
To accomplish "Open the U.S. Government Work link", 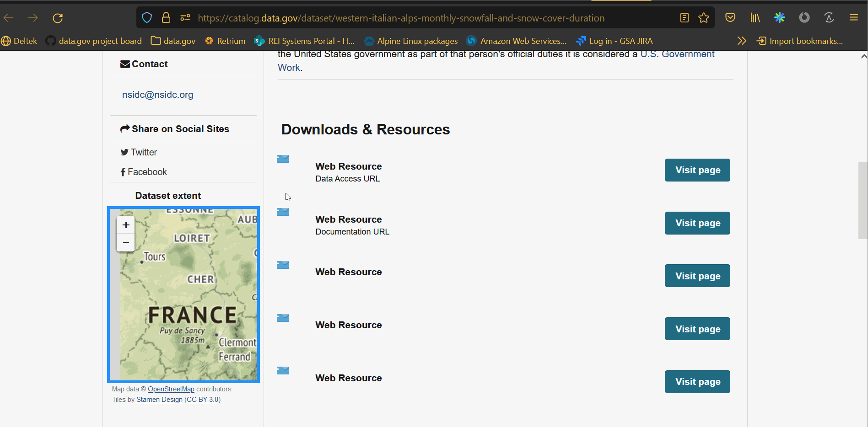I will coord(677,54).
